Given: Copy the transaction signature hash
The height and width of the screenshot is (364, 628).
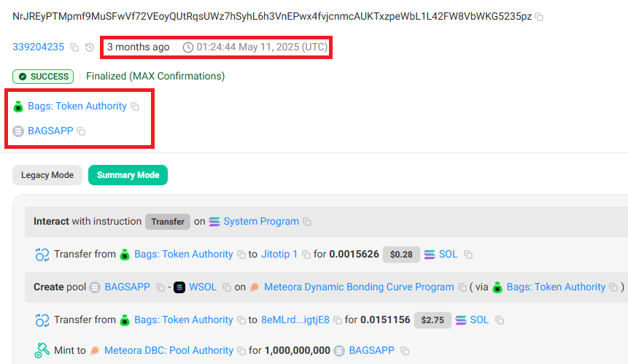Looking at the screenshot, I should [540, 17].
